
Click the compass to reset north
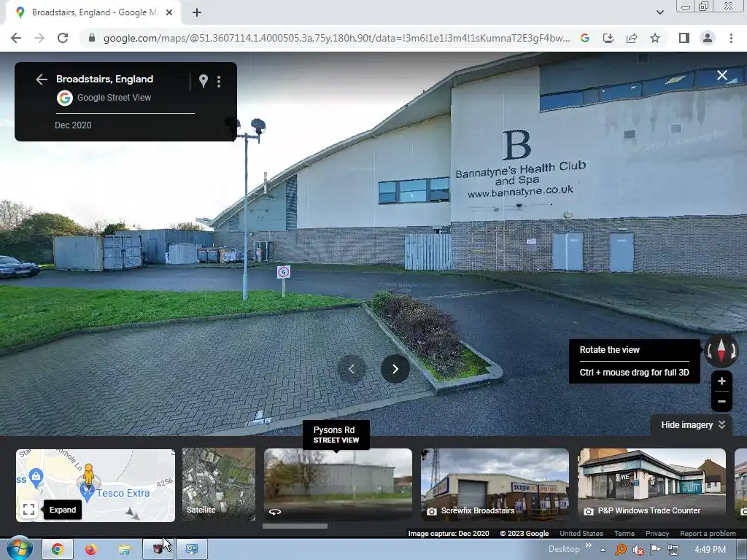[721, 351]
